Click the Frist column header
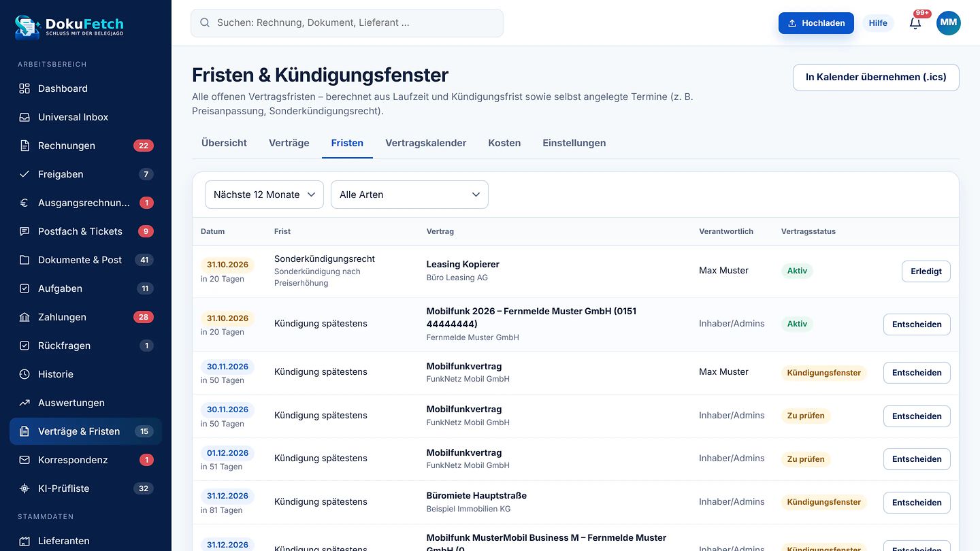980x551 pixels. [282, 231]
